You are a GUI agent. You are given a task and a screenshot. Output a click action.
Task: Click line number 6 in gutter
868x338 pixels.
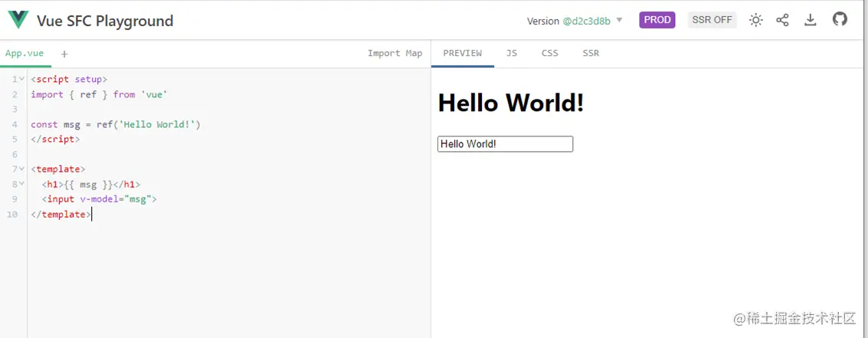pyautogui.click(x=15, y=155)
